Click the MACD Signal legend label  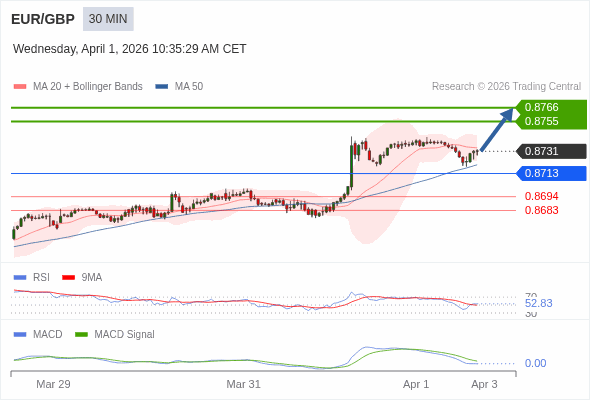point(125,335)
